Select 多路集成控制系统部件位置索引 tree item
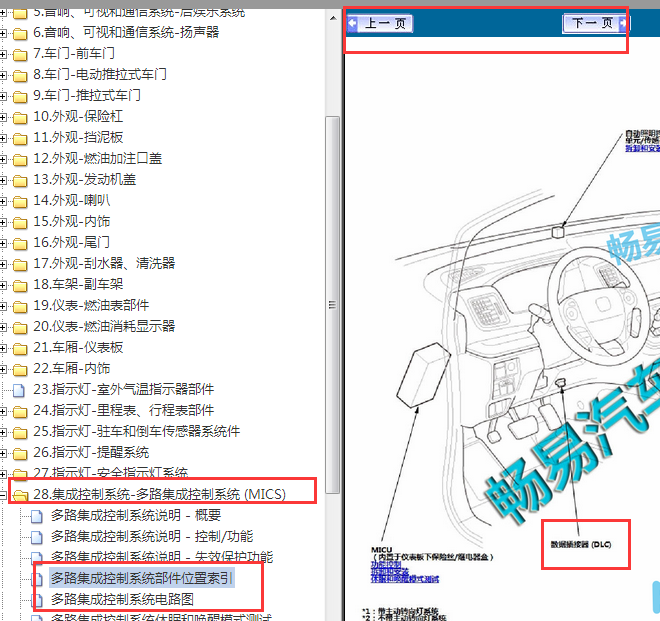The height and width of the screenshot is (621, 660). point(142,578)
